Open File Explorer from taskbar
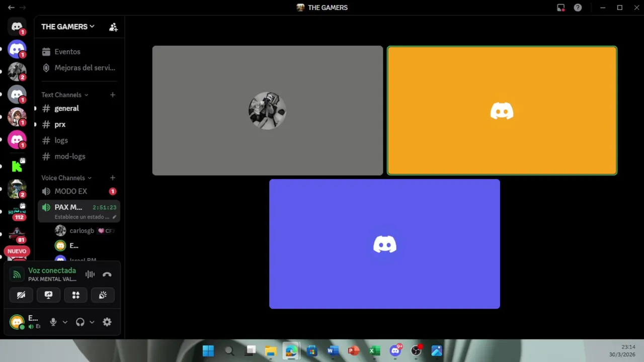Screen dimensions: 644x362 271,350
